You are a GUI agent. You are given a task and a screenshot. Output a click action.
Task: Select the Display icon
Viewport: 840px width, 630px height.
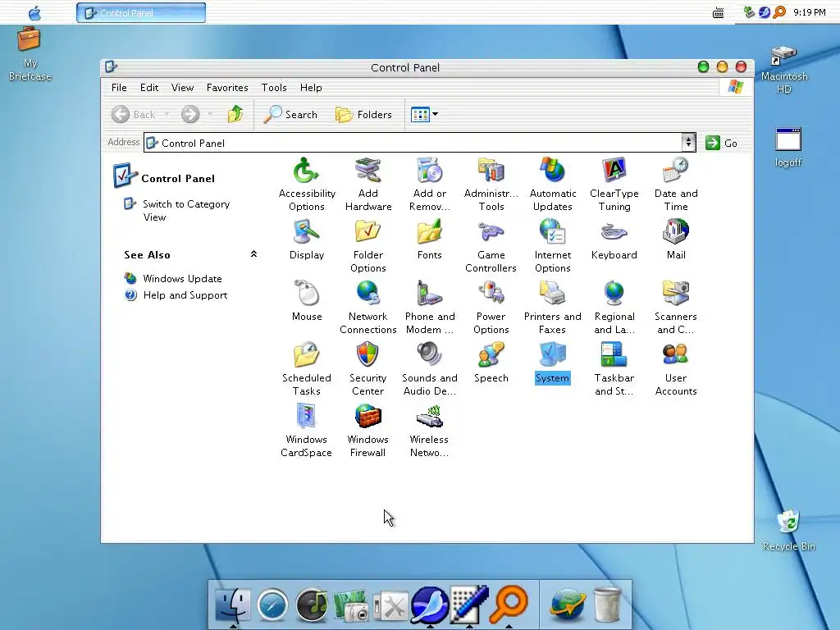click(307, 239)
